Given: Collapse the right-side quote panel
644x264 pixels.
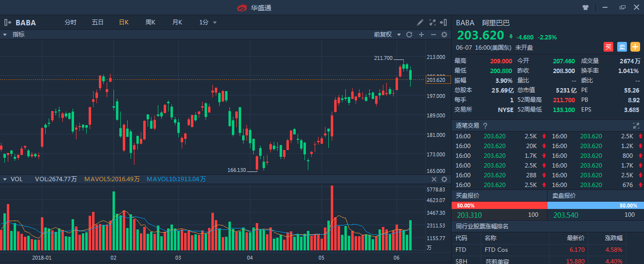Looking at the screenshot, I should coord(443,22).
